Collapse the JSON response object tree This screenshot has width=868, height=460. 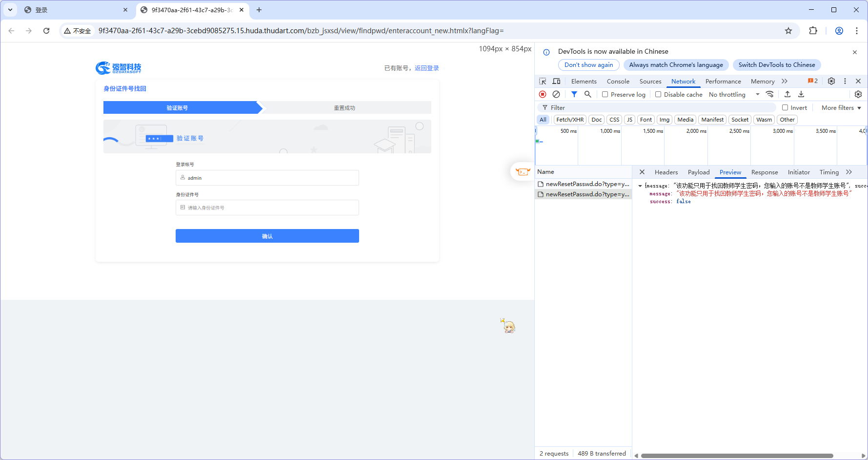coord(640,186)
